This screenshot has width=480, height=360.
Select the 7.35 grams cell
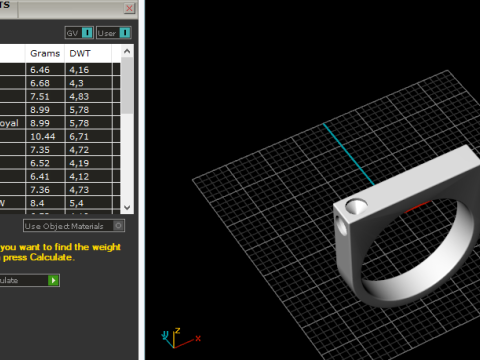(45, 150)
